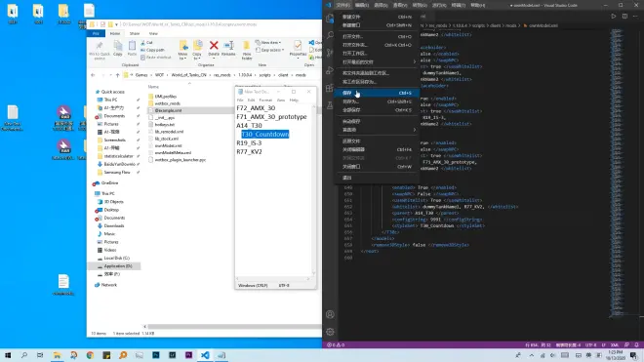Viewport: 644px width, 362px height.
Task: Click the errors and warnings status bar indicator
Action: (336, 345)
